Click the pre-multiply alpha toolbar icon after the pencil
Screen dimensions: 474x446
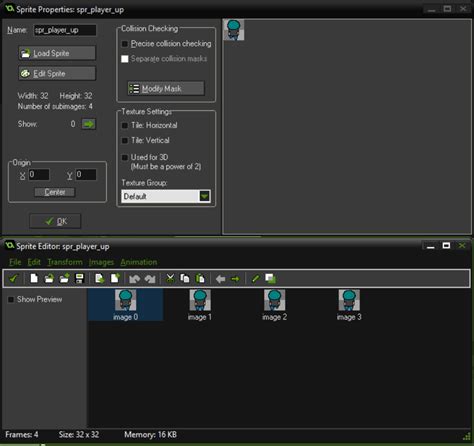click(270, 278)
